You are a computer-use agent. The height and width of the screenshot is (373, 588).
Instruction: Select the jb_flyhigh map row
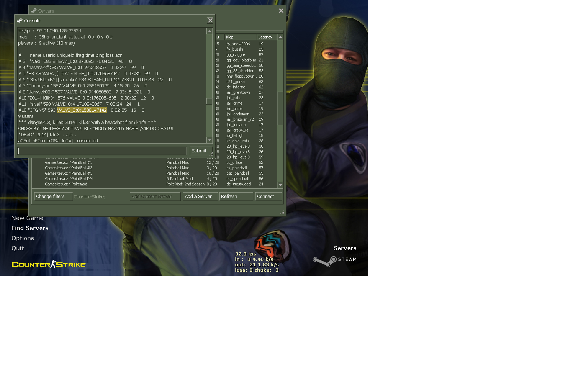[x=245, y=135]
